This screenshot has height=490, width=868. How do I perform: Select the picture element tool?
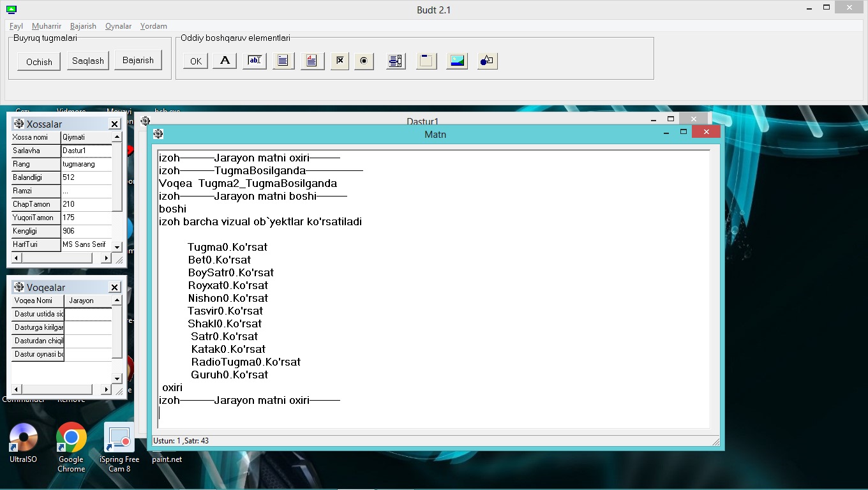pos(457,61)
